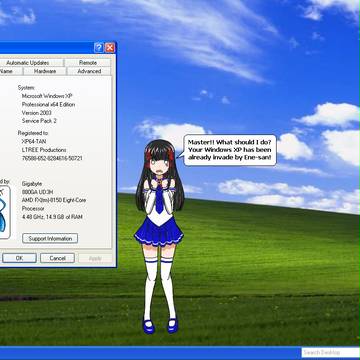This screenshot has width=360, height=360.
Task: Dismiss the dialog using Cancel
Action: coord(57,258)
